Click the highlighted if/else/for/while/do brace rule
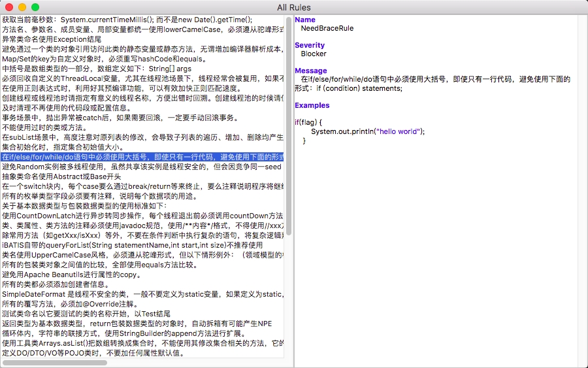 pyautogui.click(x=131, y=158)
